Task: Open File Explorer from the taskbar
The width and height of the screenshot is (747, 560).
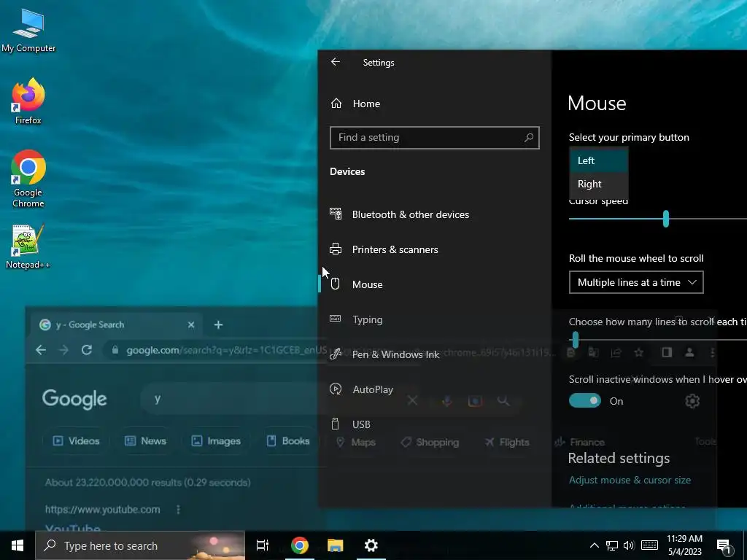Action: (x=336, y=545)
